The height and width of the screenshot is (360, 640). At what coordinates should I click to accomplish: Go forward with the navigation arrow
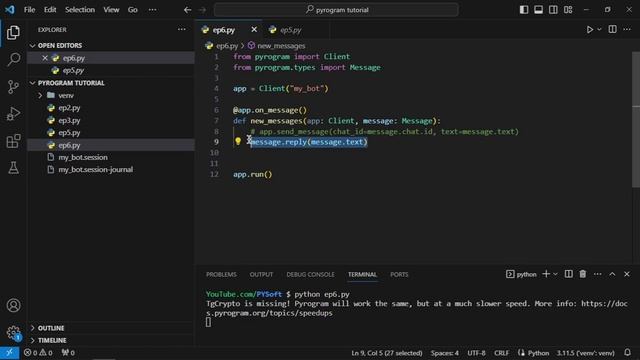pos(202,10)
